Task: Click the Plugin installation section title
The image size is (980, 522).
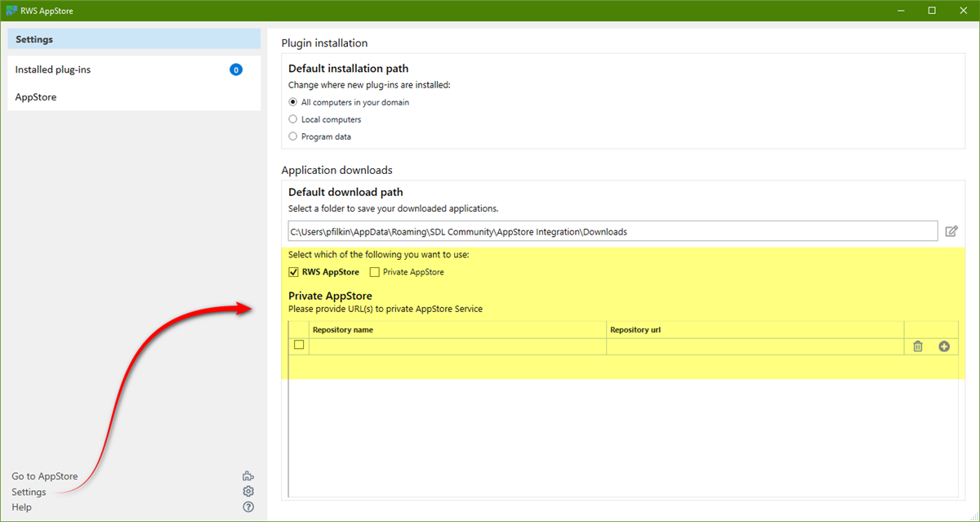Action: [324, 43]
